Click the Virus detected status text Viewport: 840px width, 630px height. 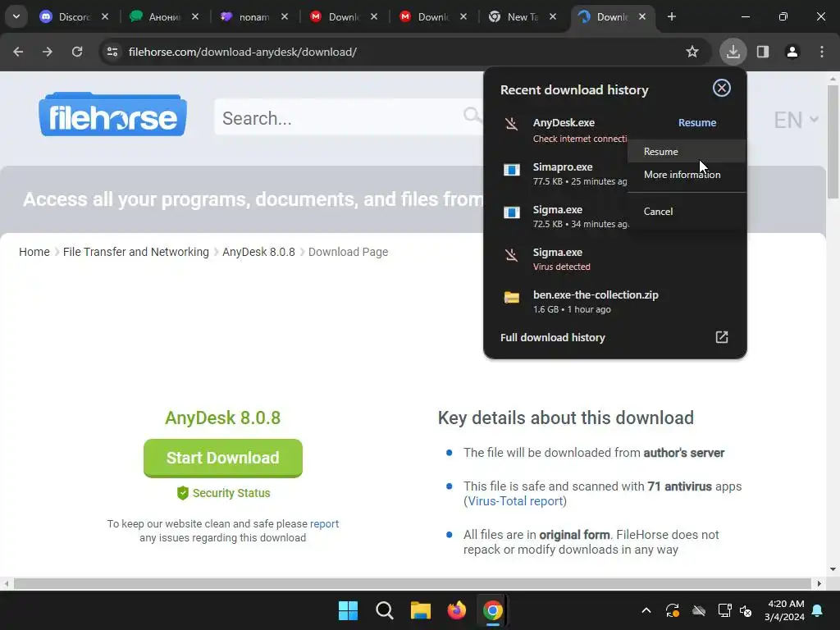[x=561, y=267]
